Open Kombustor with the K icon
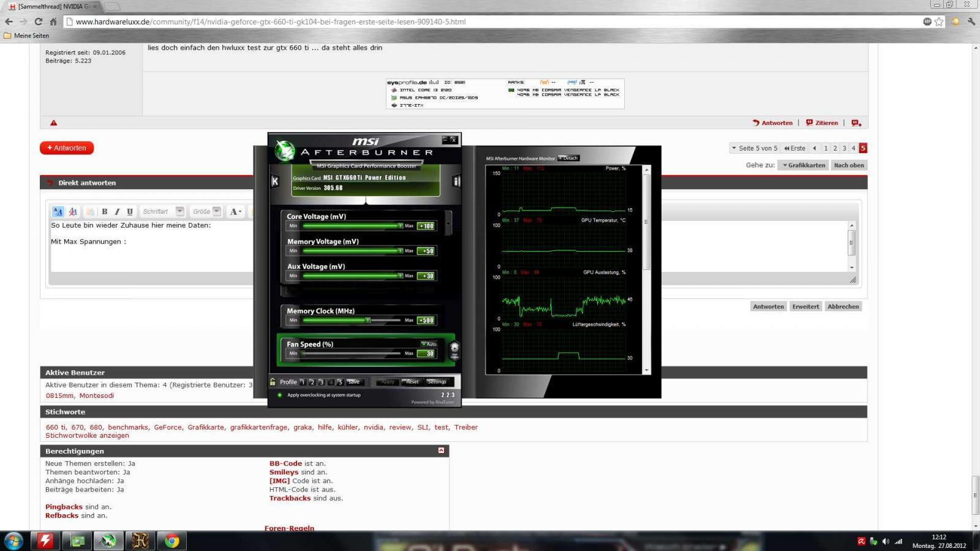 (275, 181)
